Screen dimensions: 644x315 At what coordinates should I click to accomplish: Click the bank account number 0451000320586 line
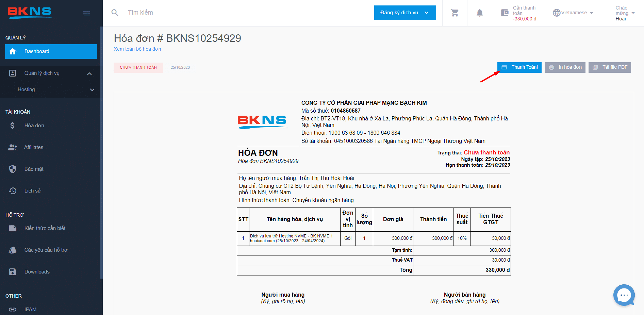tap(393, 141)
